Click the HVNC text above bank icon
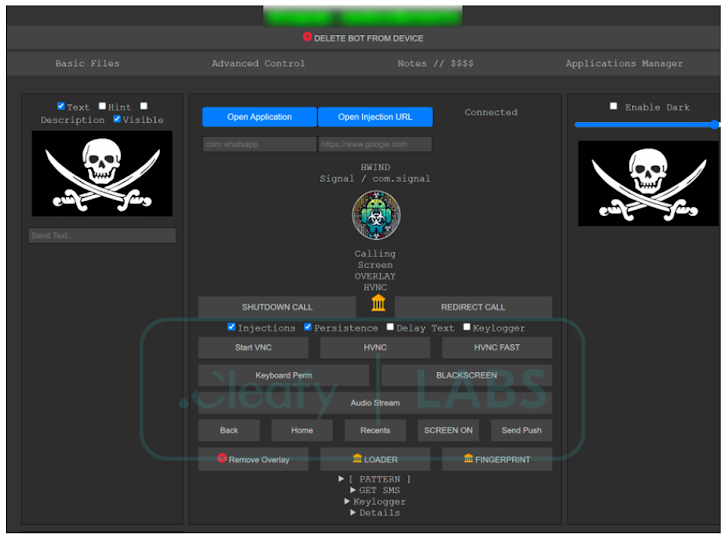728x540 pixels. click(375, 287)
